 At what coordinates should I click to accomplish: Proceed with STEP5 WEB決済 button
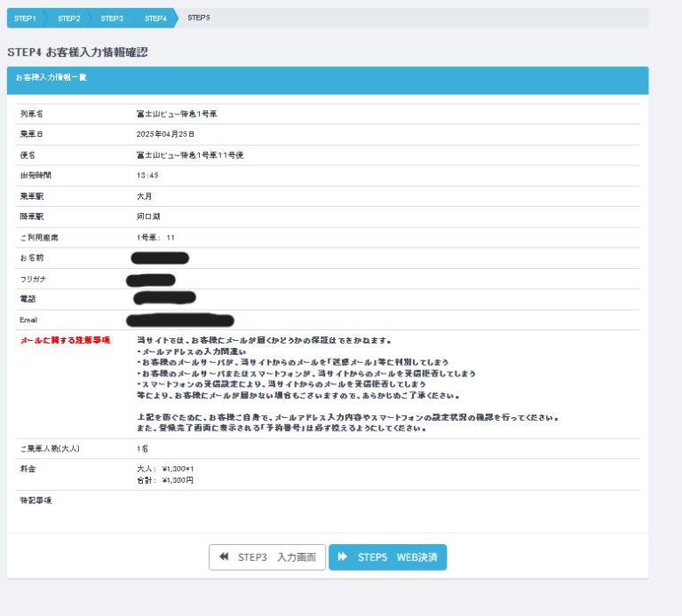pos(388,557)
